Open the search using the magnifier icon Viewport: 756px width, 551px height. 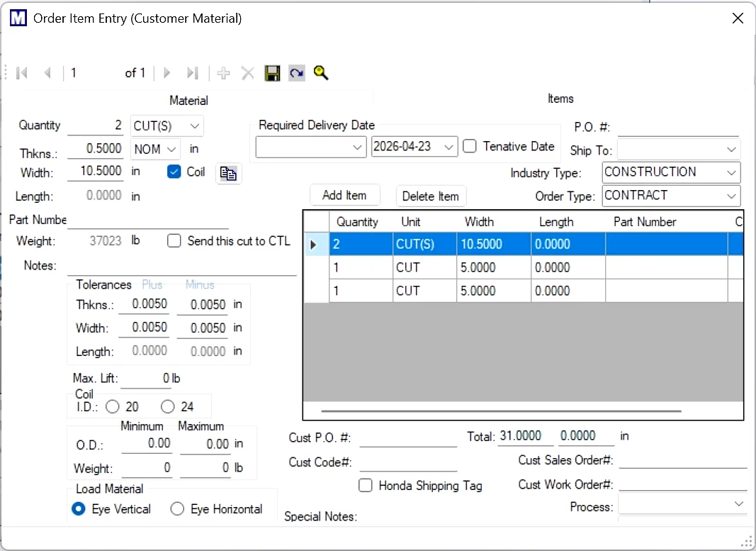tap(320, 72)
